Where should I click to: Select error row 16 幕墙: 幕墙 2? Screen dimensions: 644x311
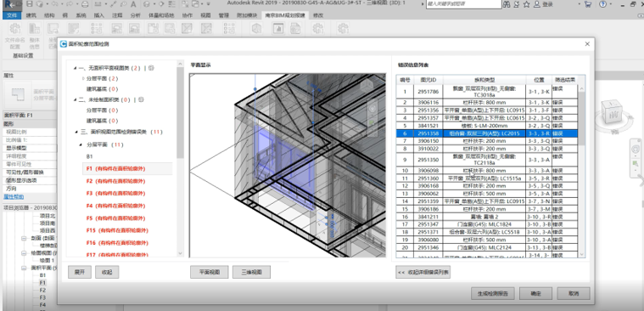pyautogui.click(x=487, y=217)
